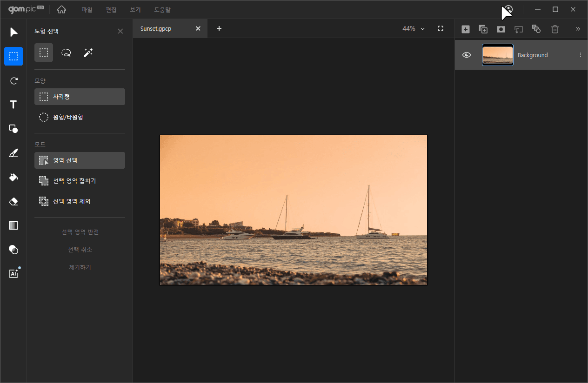Expand layers panel with double chevron

(x=578, y=29)
